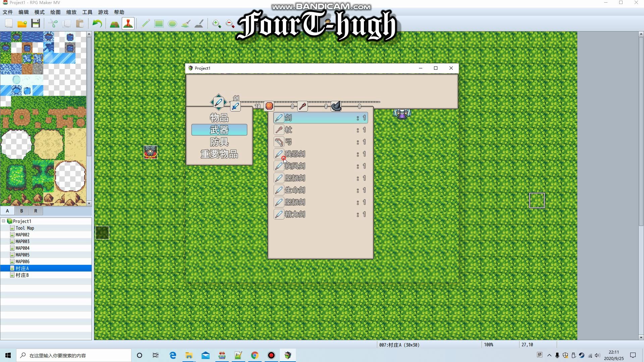644x362 pixels.
Task: Select the Flood Fill tool
Action: pos(186,23)
